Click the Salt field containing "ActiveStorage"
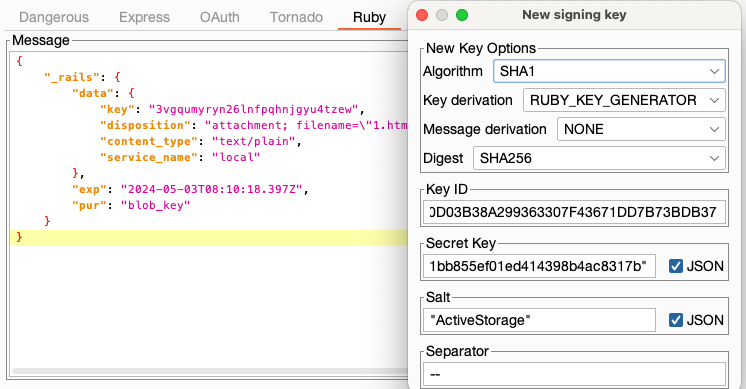This screenshot has height=389, width=746. pos(539,320)
